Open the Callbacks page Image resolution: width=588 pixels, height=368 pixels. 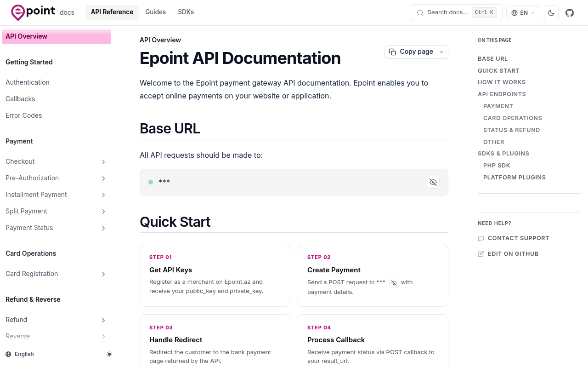(x=20, y=99)
